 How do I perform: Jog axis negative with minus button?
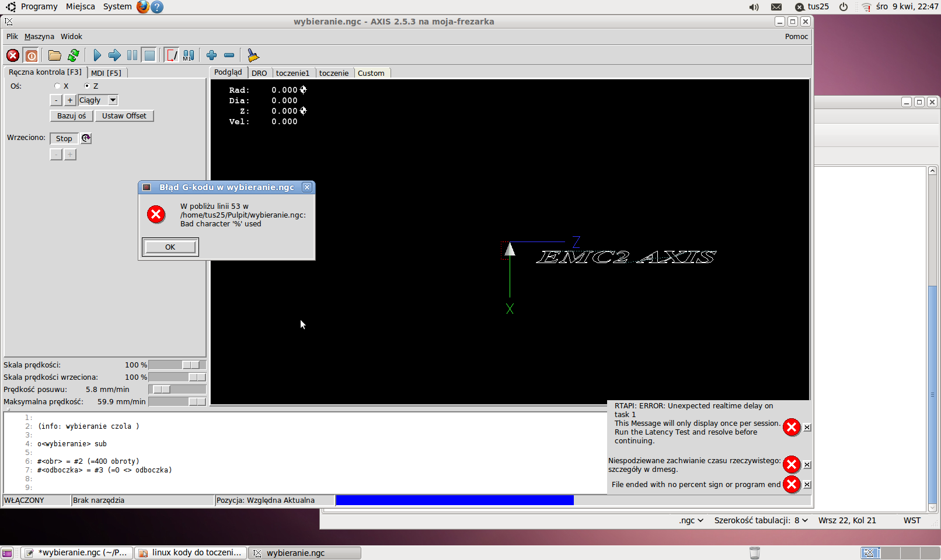click(56, 100)
